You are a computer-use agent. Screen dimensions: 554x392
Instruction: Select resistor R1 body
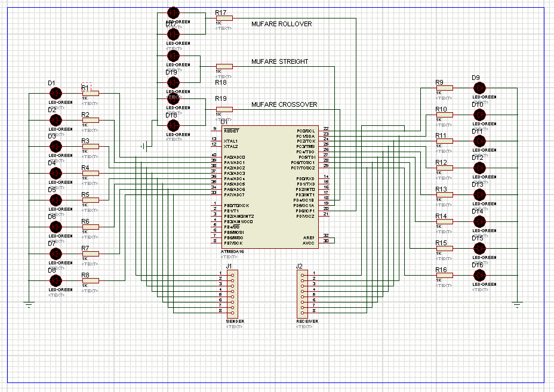[91, 94]
